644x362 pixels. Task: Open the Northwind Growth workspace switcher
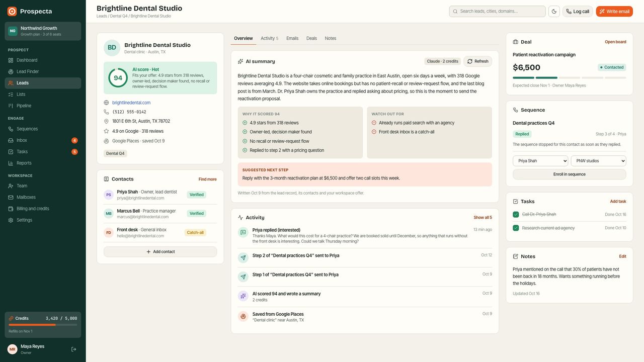coord(43,31)
